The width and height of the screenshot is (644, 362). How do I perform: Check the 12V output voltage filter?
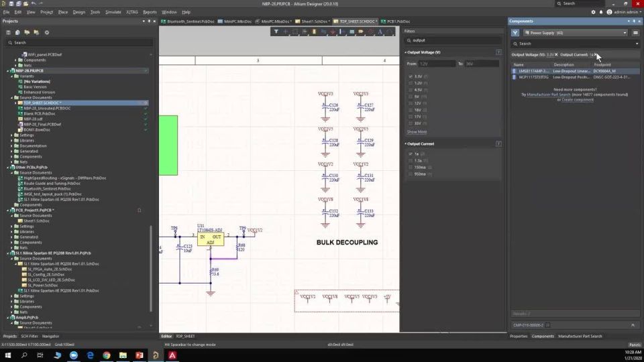(x=411, y=103)
